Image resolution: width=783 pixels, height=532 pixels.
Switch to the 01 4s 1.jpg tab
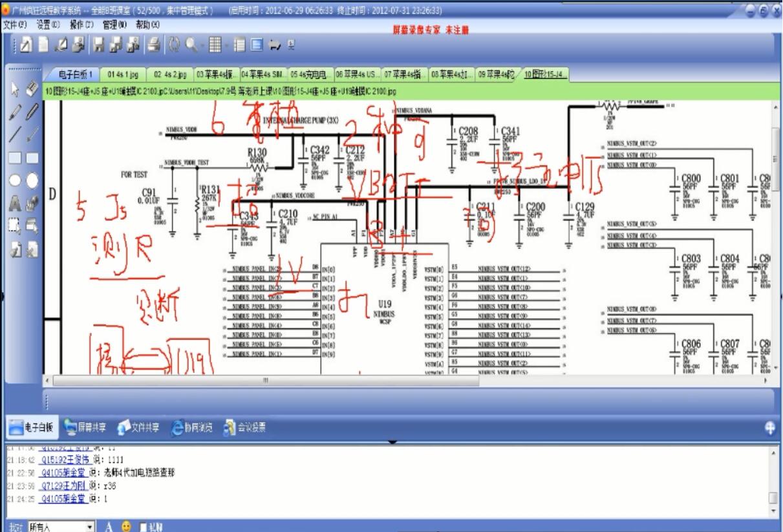(123, 74)
